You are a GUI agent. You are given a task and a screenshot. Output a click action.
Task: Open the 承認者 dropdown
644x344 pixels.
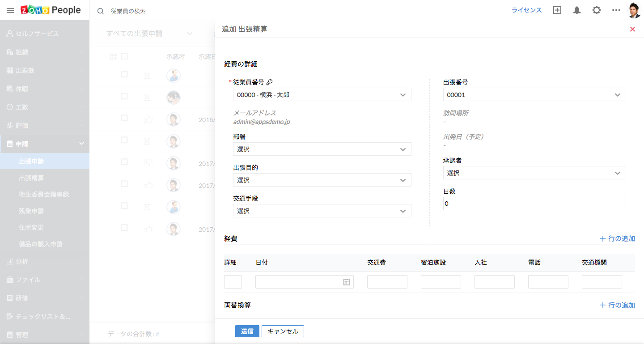coord(534,173)
